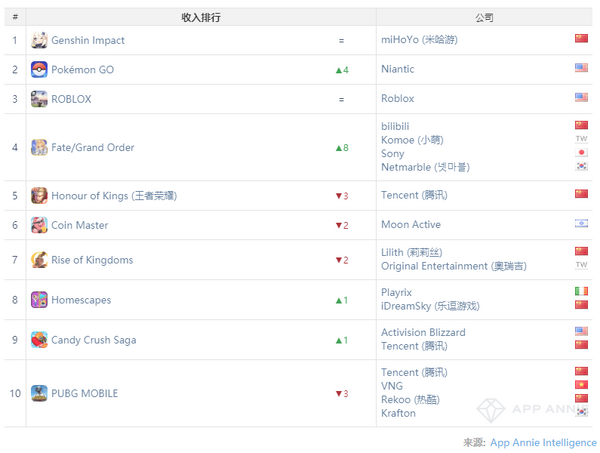Open the Activision Blizzard company link

coord(423,332)
